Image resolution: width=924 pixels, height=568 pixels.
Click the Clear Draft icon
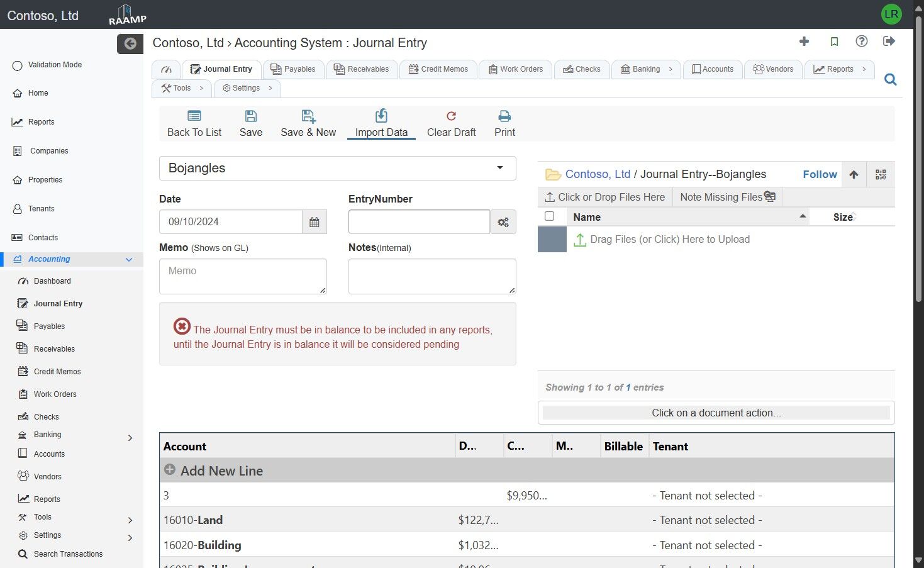451,116
